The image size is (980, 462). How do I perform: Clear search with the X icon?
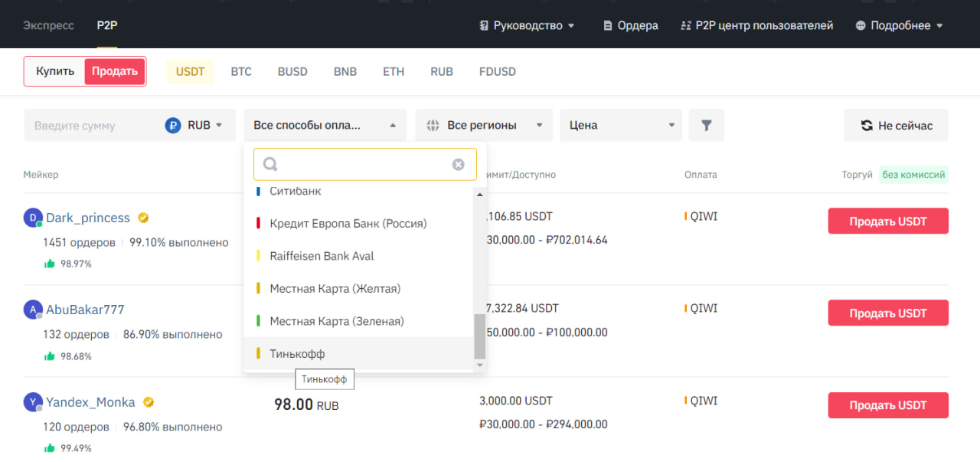[x=458, y=164]
